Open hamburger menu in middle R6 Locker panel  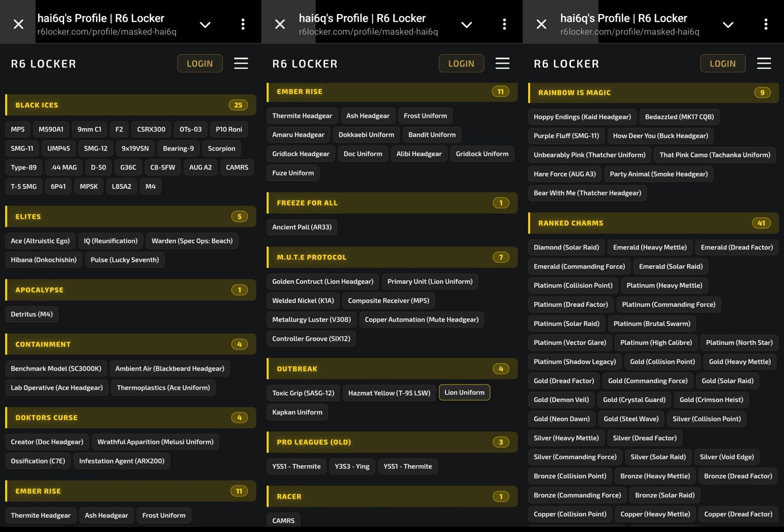tap(502, 63)
